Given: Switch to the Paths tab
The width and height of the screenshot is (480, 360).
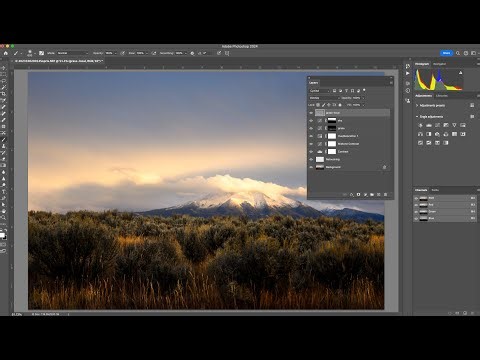Looking at the screenshot, I should tap(435, 190).
